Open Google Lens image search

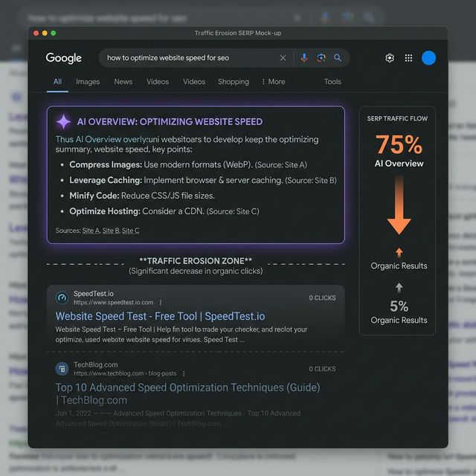click(x=321, y=58)
